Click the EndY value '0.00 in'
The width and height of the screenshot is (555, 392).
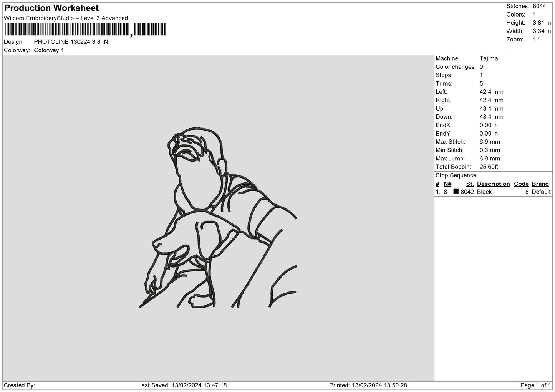489,134
